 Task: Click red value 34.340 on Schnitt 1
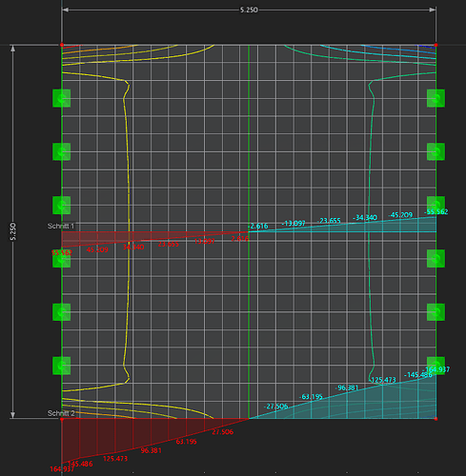[x=133, y=247]
